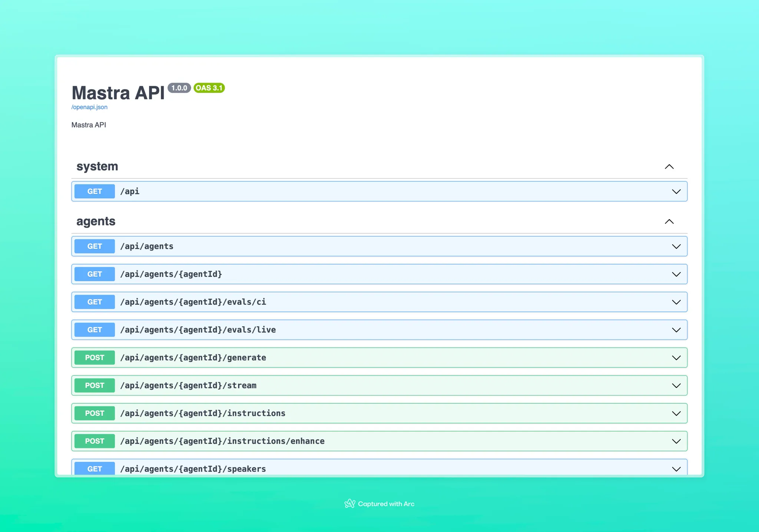This screenshot has width=759, height=532.
Task: Expand the evals/live endpoint chevron
Action: click(676, 330)
